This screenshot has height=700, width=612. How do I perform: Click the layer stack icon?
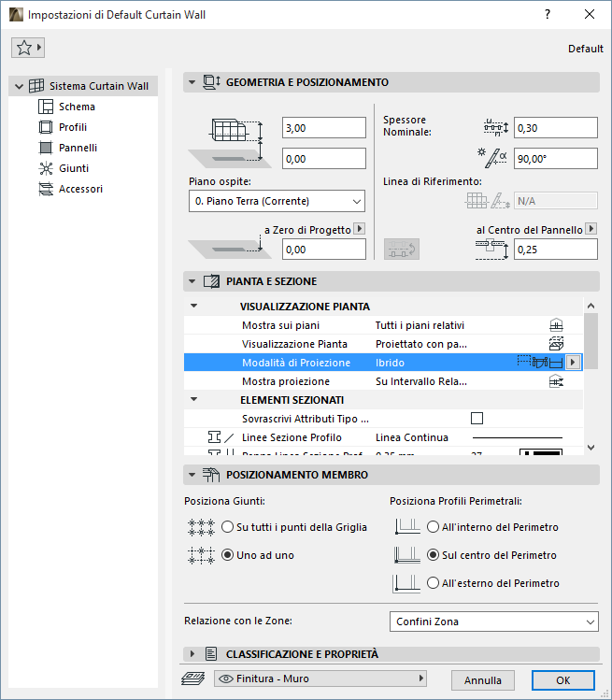(x=193, y=679)
